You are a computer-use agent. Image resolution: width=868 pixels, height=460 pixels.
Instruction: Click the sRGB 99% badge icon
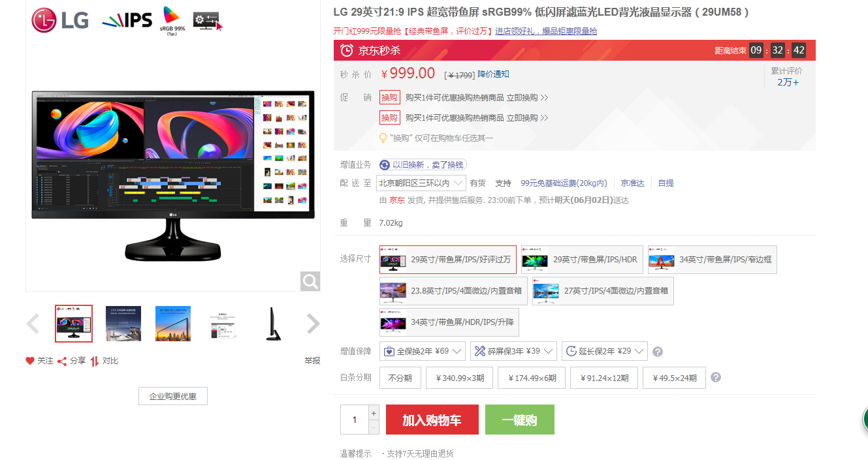click(172, 20)
